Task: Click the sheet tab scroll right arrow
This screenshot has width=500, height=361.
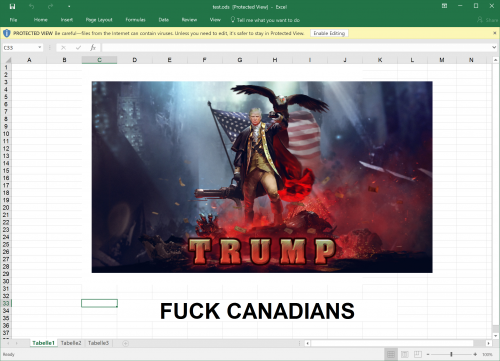Action: tap(16, 343)
